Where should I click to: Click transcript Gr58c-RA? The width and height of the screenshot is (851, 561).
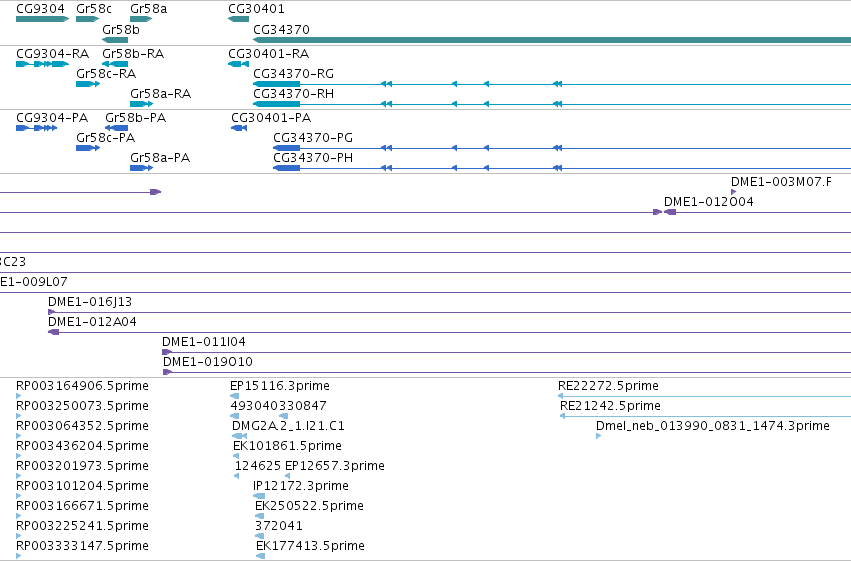tap(88, 84)
